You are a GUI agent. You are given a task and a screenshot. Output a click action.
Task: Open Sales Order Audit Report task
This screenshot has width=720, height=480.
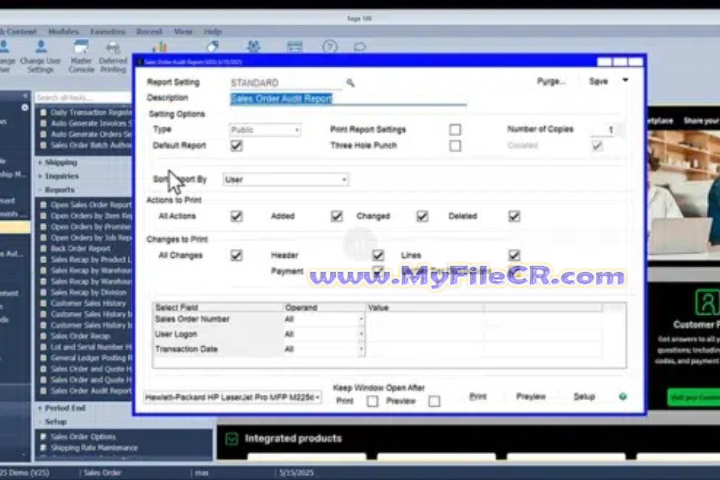90,391
